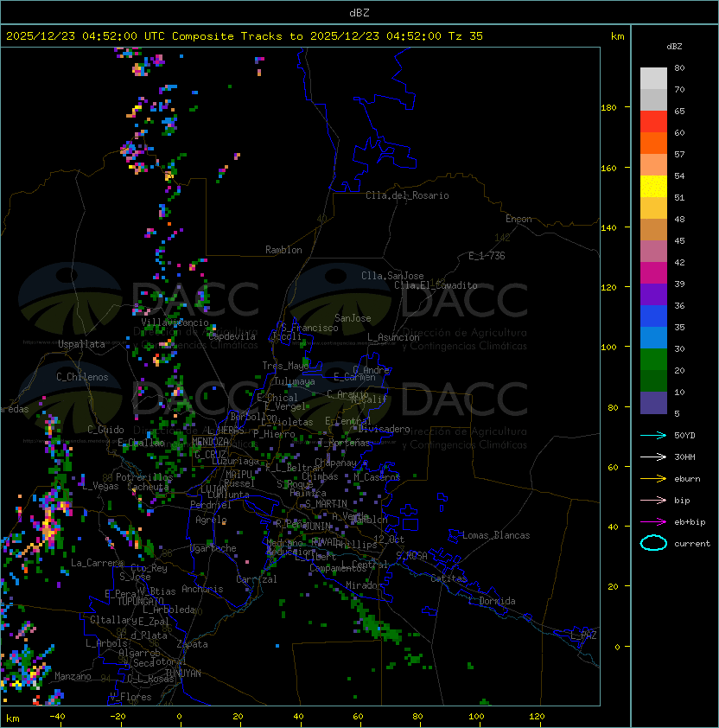Click the 'Uspallata' place label on map

(x=81, y=344)
